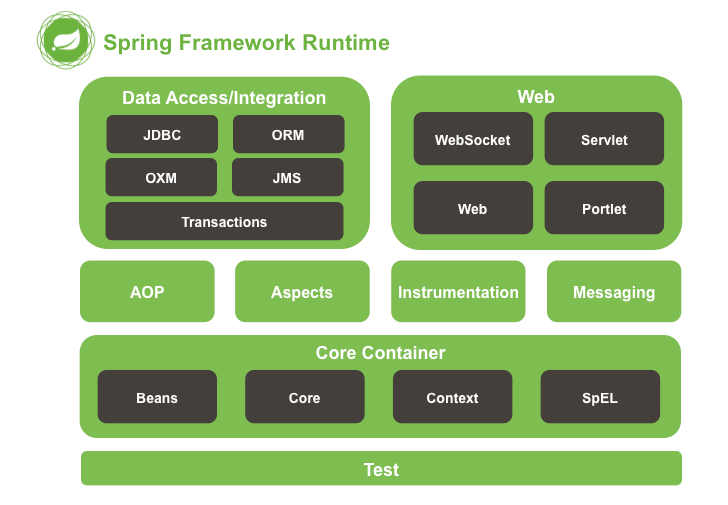Select the JDBC module box

point(162,135)
